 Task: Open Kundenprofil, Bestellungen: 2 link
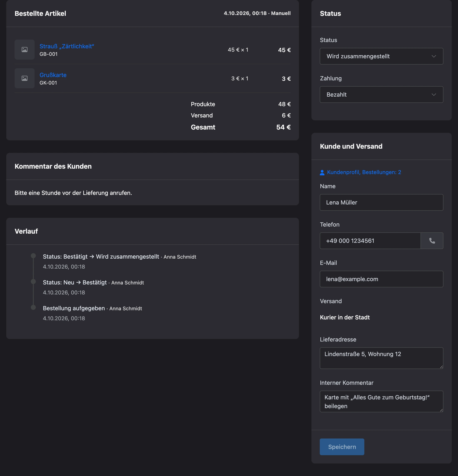click(x=364, y=172)
